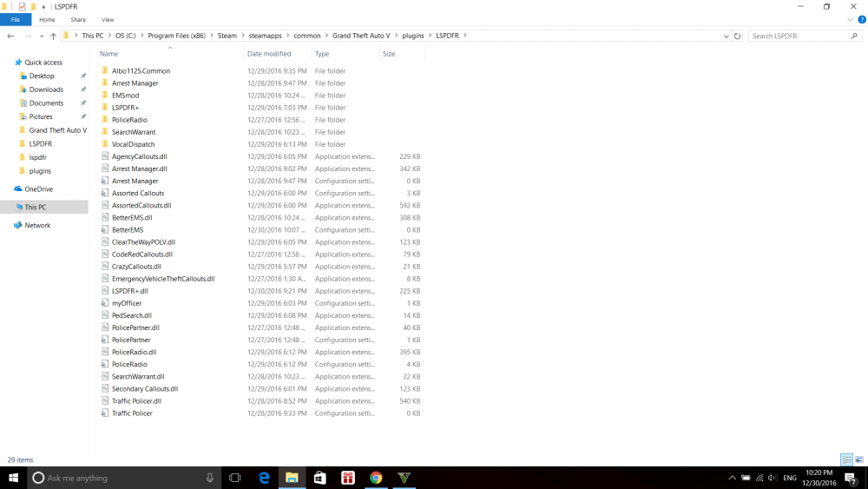
Task: Open Desktop in Quick access
Action: [42, 76]
